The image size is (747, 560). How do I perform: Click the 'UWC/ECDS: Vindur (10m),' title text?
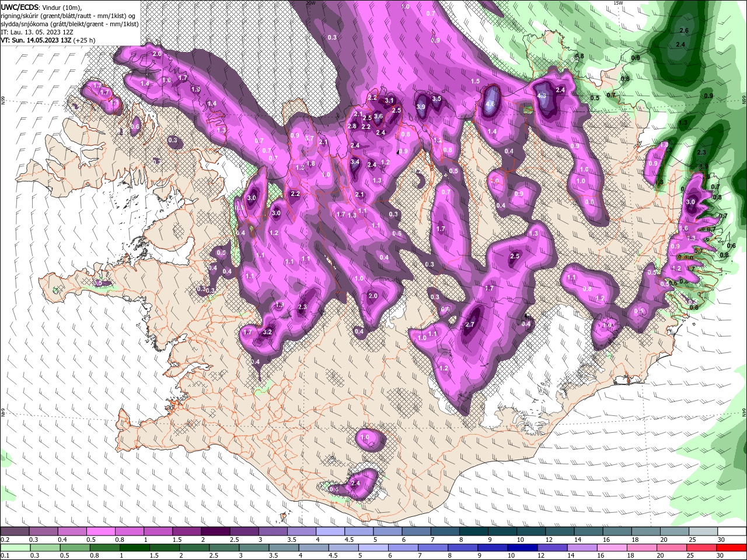[41, 7]
